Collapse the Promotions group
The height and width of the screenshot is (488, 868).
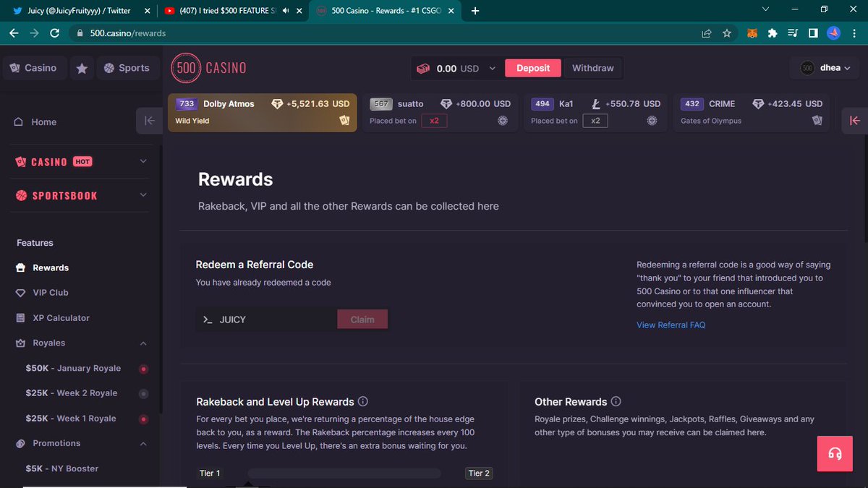[x=143, y=444]
